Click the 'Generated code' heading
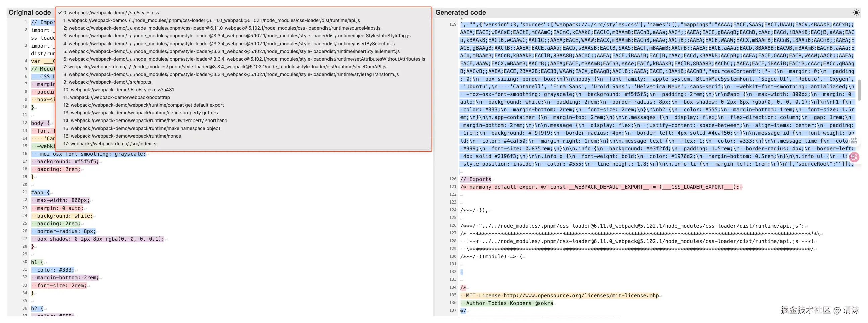This screenshot has width=868, height=323. [461, 13]
